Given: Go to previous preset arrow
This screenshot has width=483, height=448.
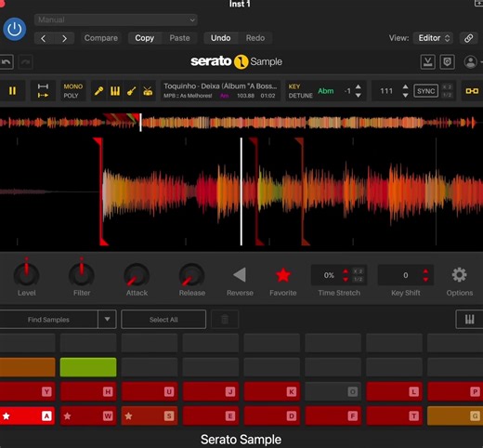Looking at the screenshot, I should click(44, 38).
